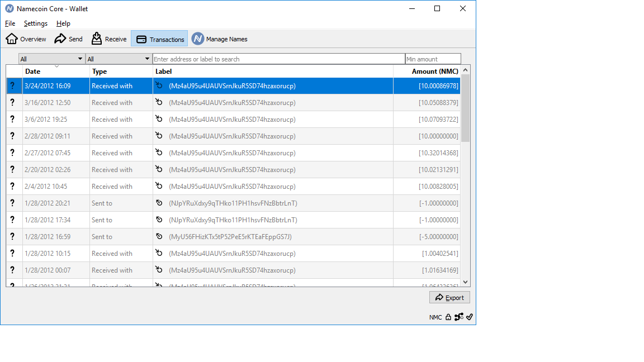Expand the date range dropdown
Screen dimensions: 644x362
52,59
